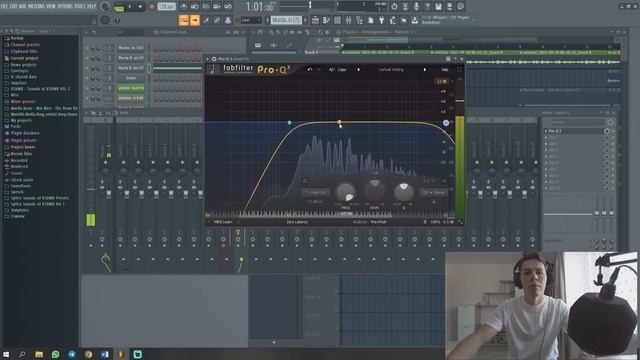This screenshot has width=640, height=360.
Task: Toggle the metronome icon in the top toolbar
Action: pos(184,7)
